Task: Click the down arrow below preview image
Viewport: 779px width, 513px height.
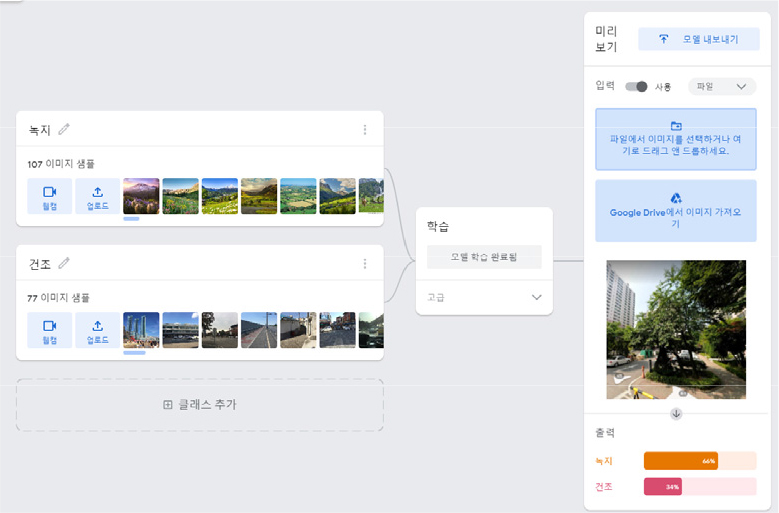Action: coord(676,414)
